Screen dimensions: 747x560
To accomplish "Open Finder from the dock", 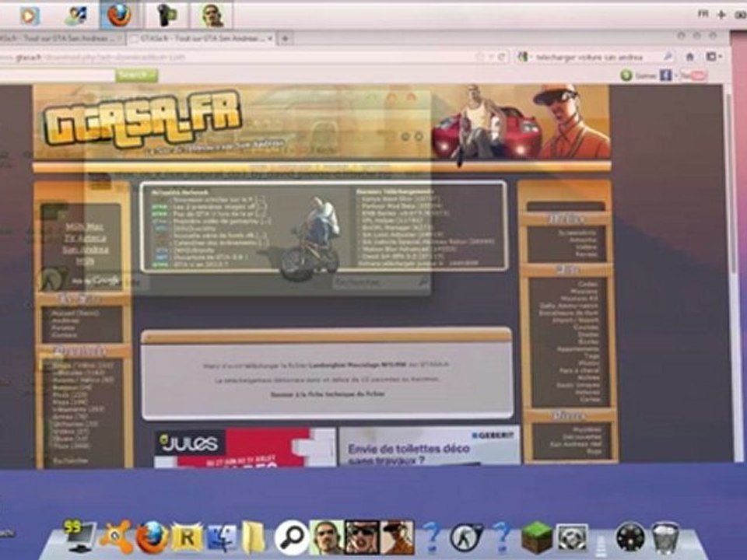I will (x=221, y=538).
